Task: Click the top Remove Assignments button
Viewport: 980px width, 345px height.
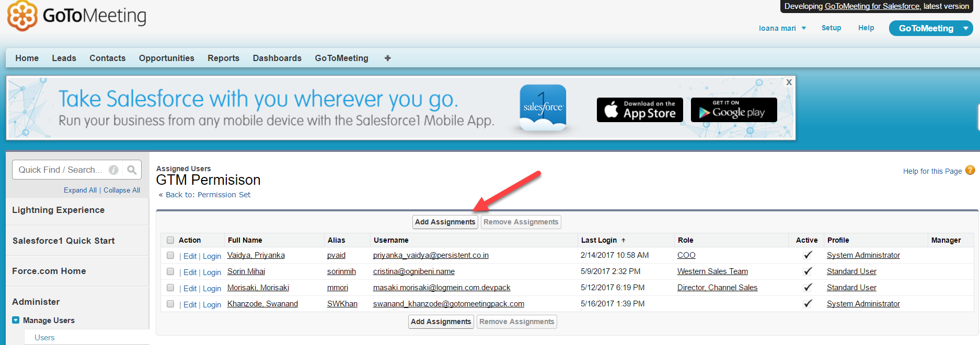Action: click(521, 222)
